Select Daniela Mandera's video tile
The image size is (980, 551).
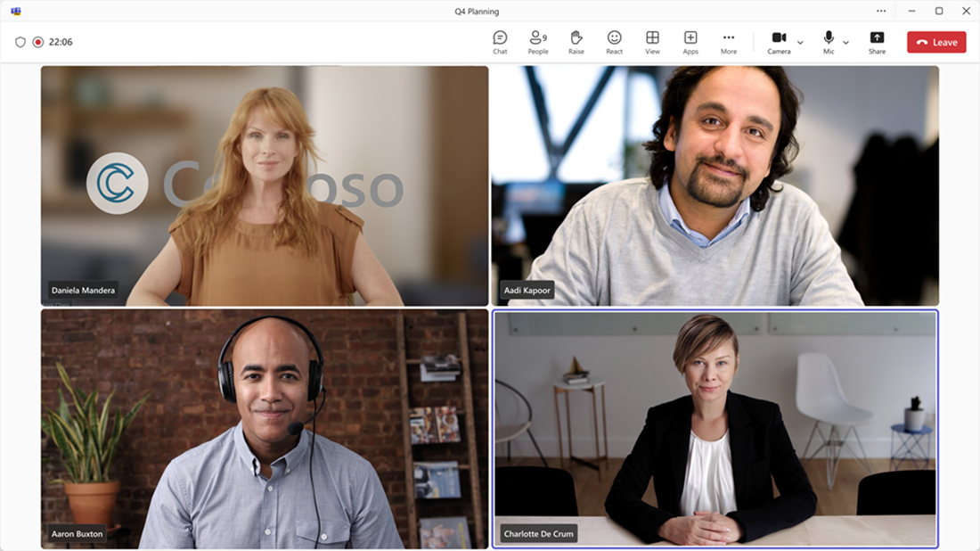click(265, 185)
